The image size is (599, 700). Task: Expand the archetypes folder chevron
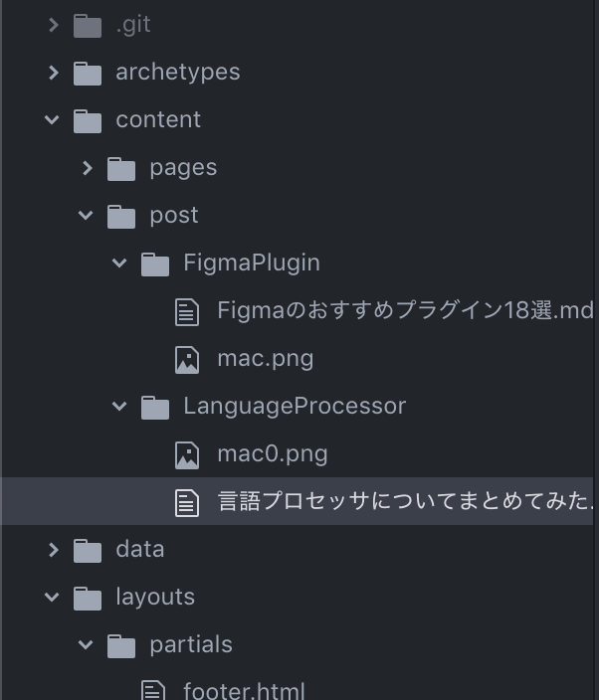pyautogui.click(x=54, y=73)
